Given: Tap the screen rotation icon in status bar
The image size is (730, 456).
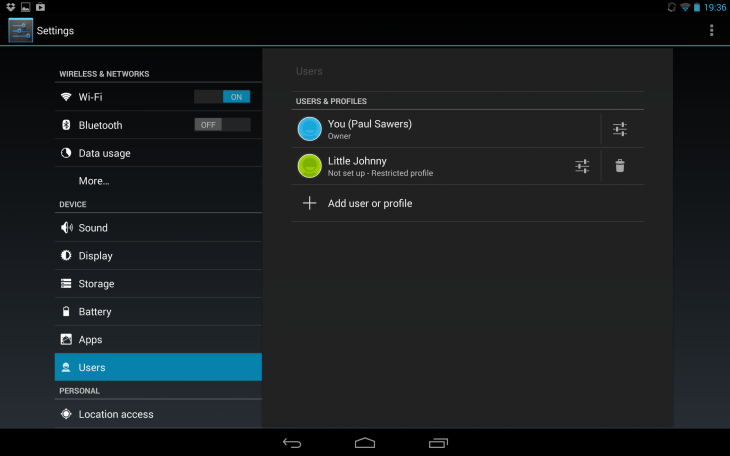Looking at the screenshot, I should pyautogui.click(x=671, y=7).
